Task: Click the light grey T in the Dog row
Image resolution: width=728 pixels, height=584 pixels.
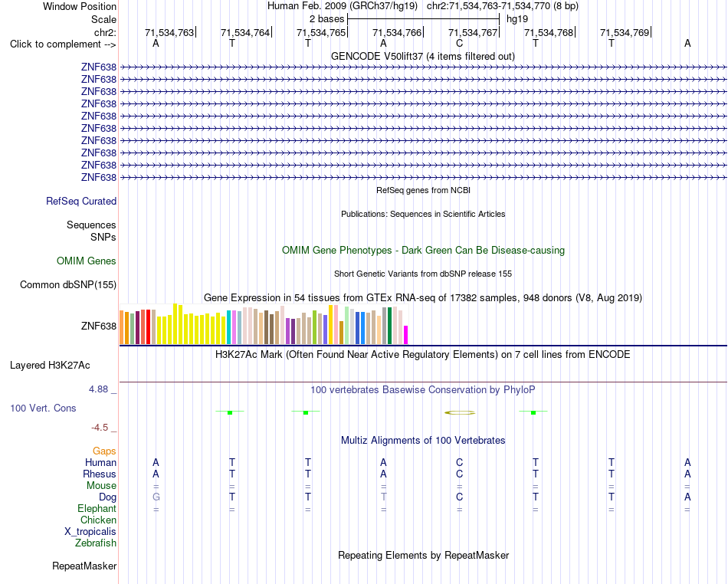Action: click(x=383, y=497)
